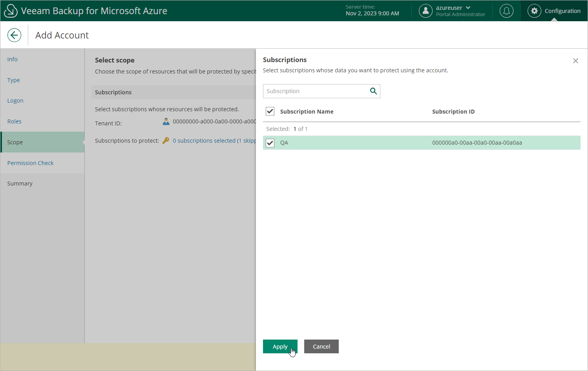
Task: Click the Portal Administrator role text
Action: point(460,14)
